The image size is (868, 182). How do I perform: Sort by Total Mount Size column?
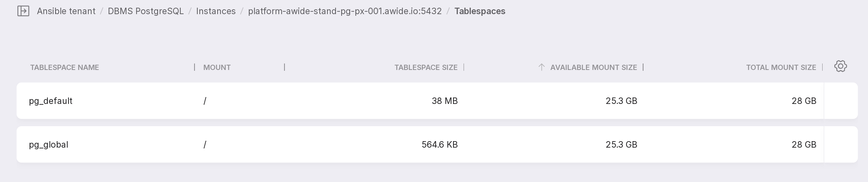(781, 68)
